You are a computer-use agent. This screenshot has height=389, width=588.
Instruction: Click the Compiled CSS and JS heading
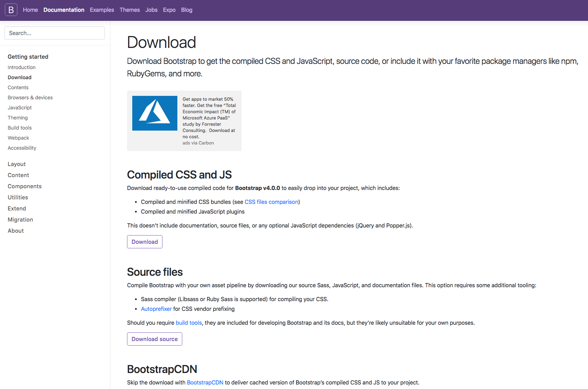179,175
